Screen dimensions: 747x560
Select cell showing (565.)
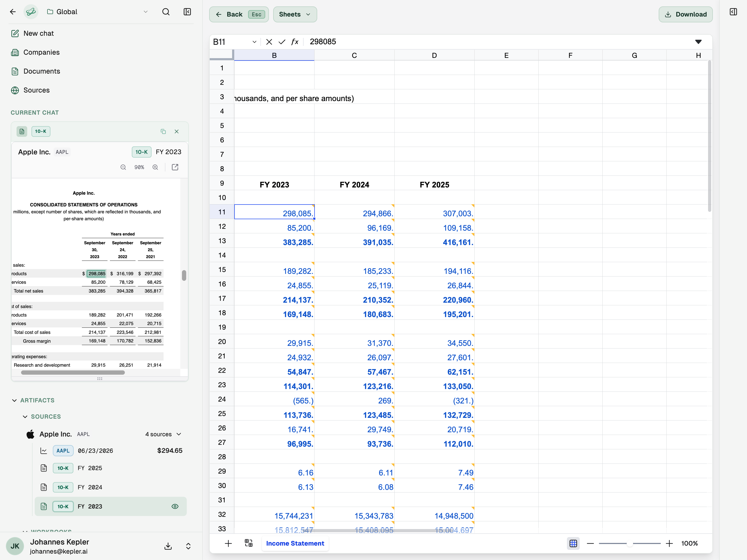coord(274,399)
